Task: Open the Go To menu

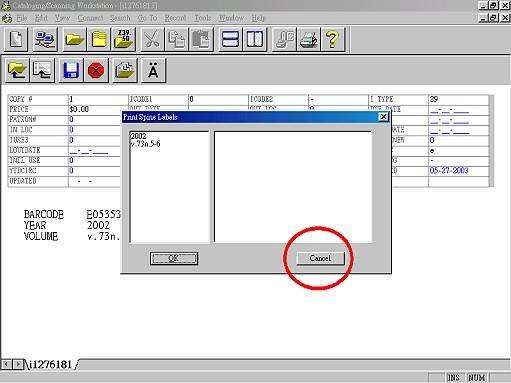Action: click(147, 18)
